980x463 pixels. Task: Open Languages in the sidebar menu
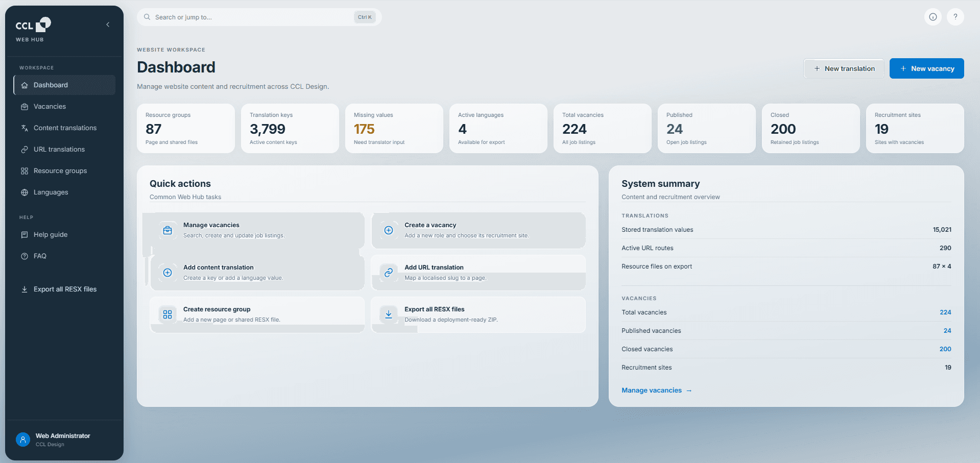tap(64, 192)
